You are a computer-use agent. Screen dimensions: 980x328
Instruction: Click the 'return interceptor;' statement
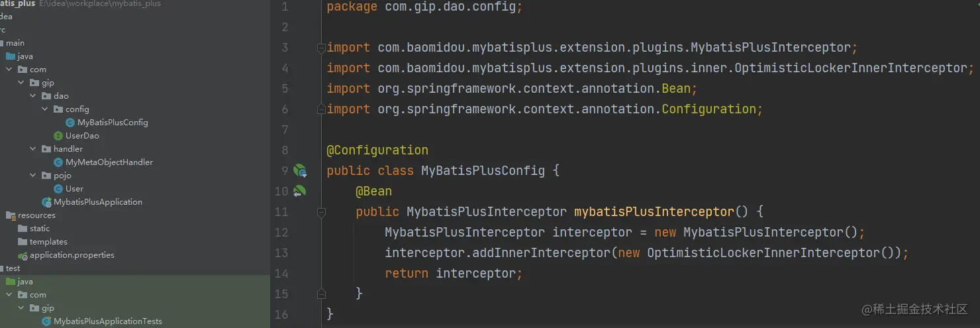(x=454, y=274)
